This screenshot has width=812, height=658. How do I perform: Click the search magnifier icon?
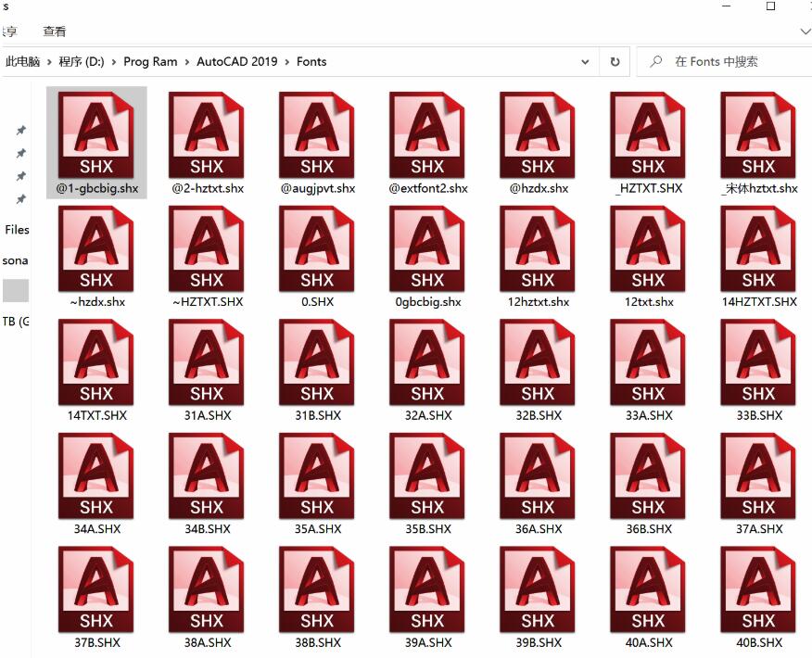(655, 61)
